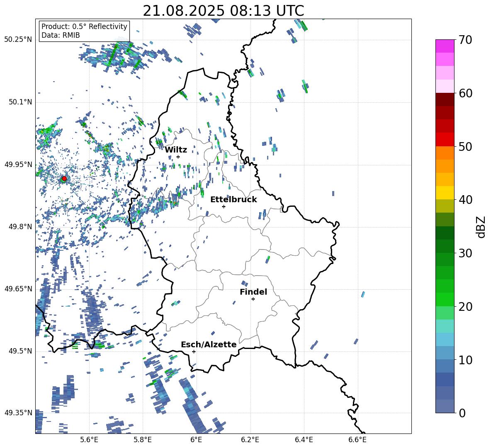Click the 6.4°E longitude label
491x448 pixels.
coord(304,440)
